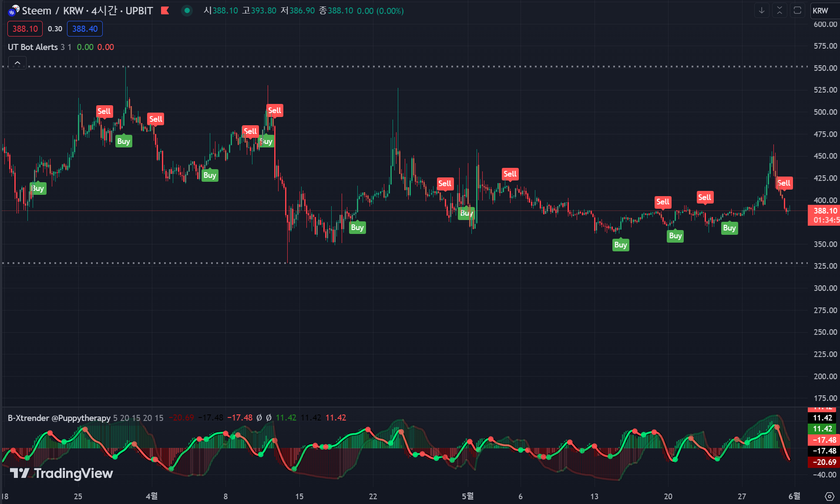This screenshot has width=840, height=504.
Task: Click the move pane down arrow
Action: pos(762,10)
